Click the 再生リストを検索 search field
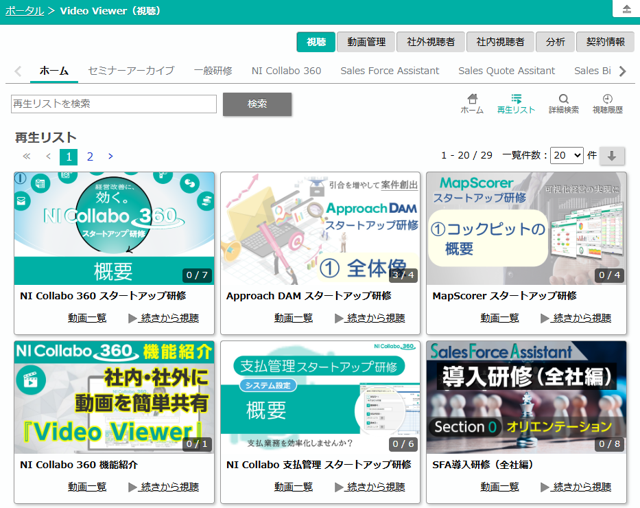640x508 pixels. 114,104
